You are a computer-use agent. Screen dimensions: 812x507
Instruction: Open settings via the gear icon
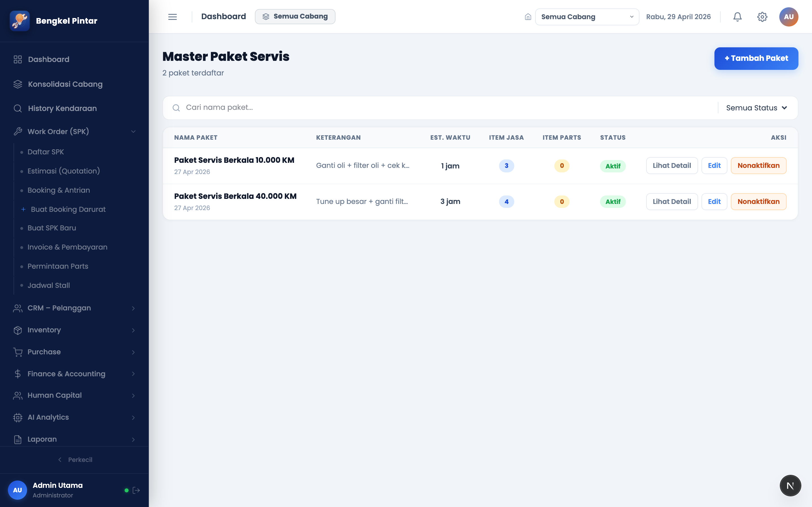click(762, 17)
